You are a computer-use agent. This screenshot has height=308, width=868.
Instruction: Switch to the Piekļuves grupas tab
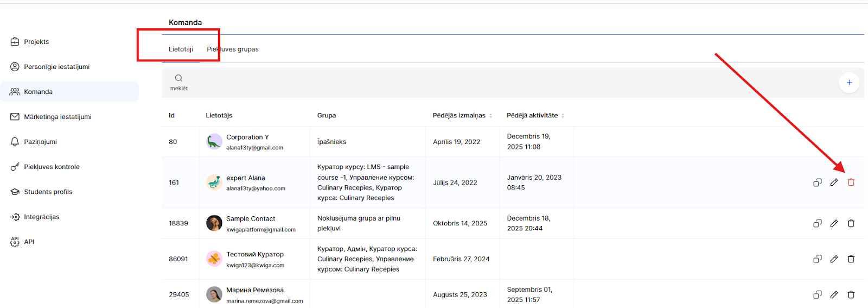(x=233, y=49)
